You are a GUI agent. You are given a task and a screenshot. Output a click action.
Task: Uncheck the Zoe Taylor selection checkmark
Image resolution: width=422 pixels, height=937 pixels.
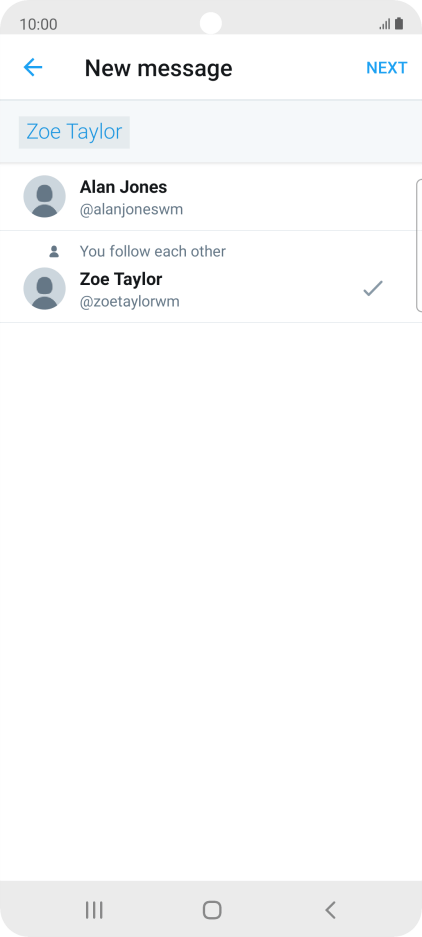coord(373,289)
